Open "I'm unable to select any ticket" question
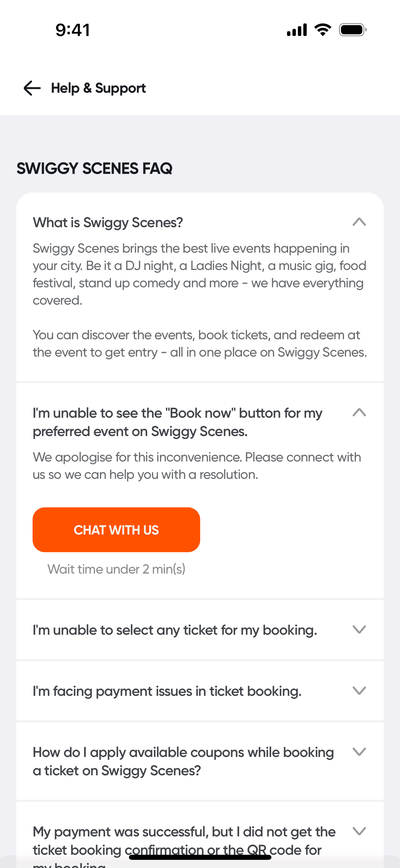This screenshot has width=400, height=868. (x=175, y=630)
